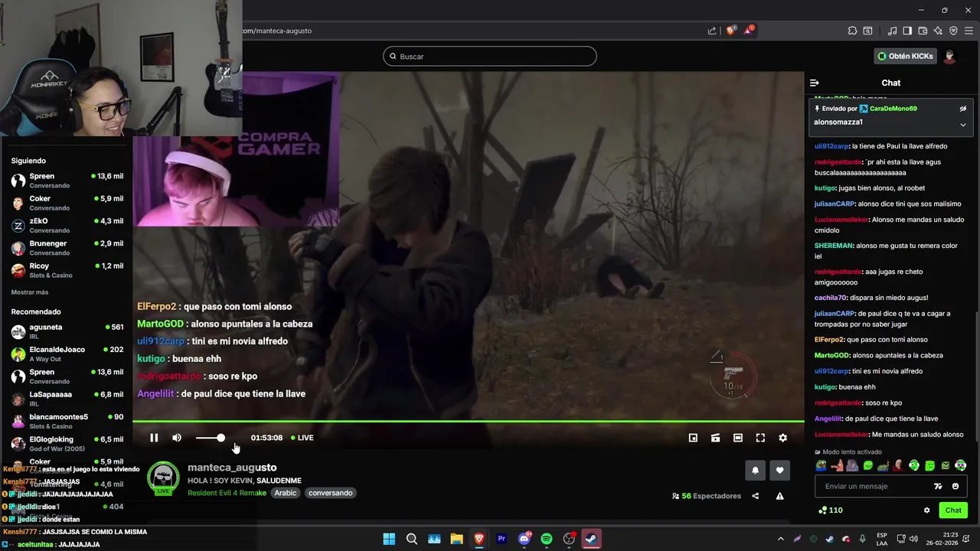Click the LIVE indicator in the player
The width and height of the screenshot is (980, 551).
(302, 438)
